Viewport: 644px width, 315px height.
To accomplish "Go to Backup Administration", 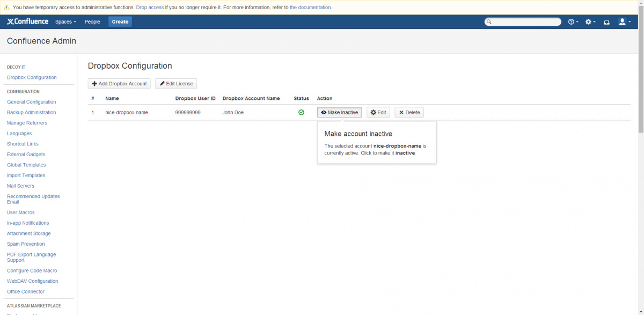I will coord(31,113).
